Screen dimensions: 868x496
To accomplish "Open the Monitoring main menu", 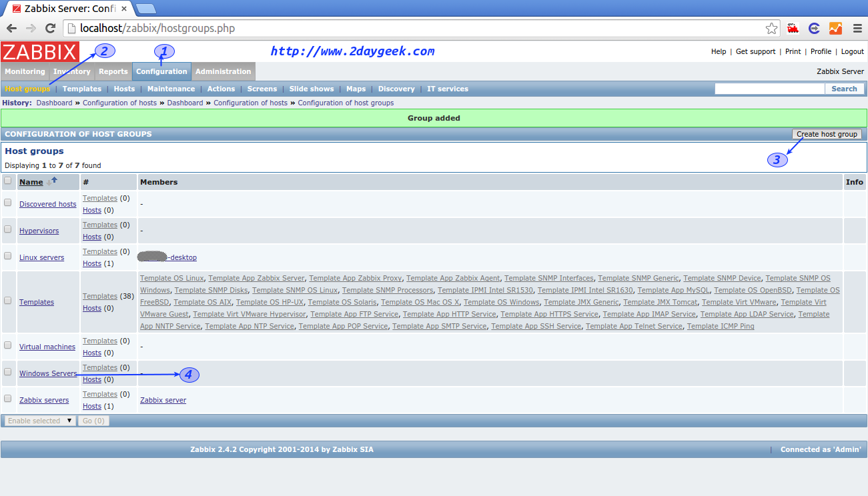I will (x=25, y=71).
